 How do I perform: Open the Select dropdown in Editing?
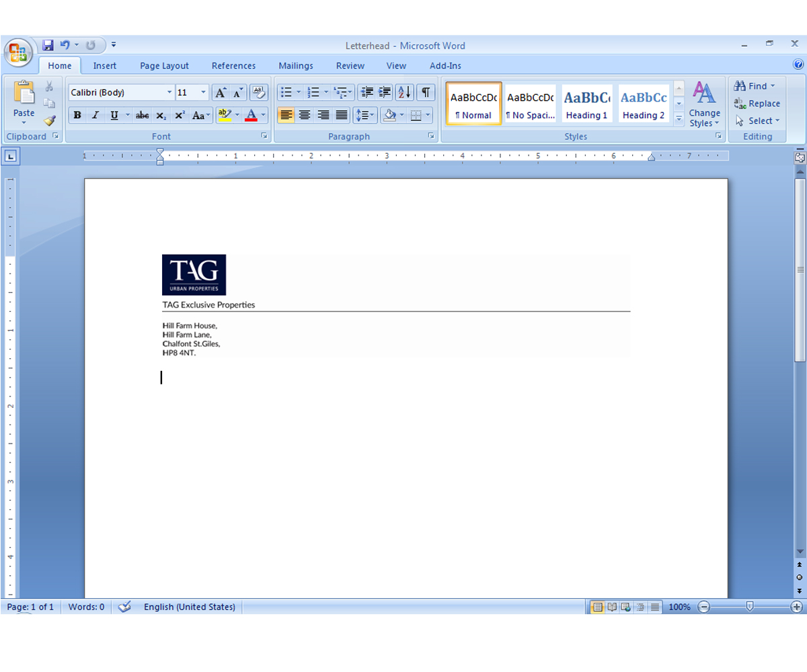(x=757, y=121)
